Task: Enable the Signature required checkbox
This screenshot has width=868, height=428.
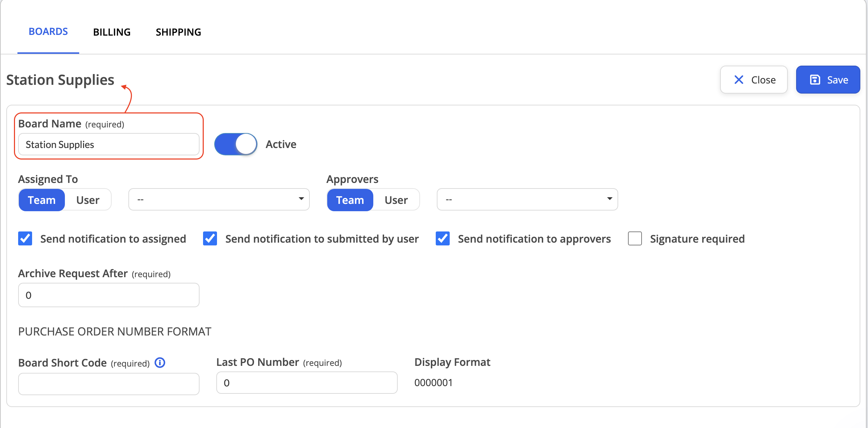Action: click(x=635, y=238)
